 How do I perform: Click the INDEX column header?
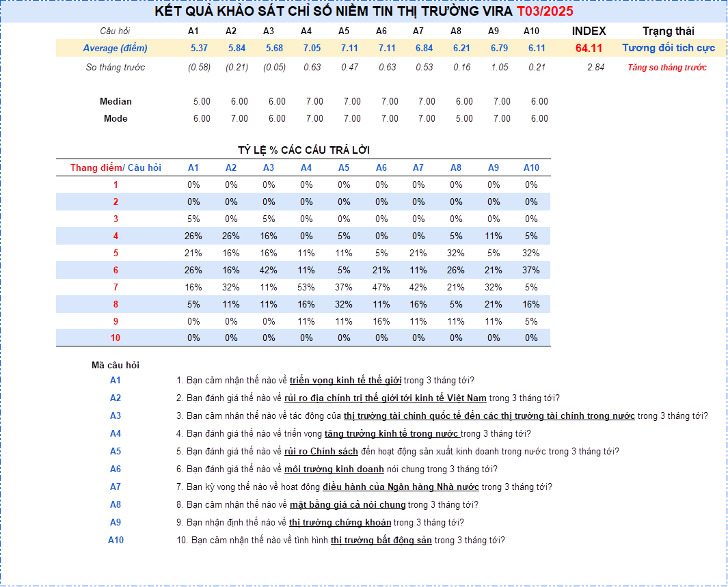pyautogui.click(x=589, y=31)
